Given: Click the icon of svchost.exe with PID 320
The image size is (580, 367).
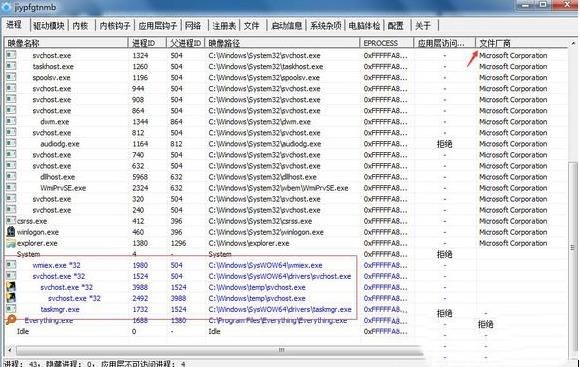Looking at the screenshot, I should pyautogui.click(x=11, y=199).
